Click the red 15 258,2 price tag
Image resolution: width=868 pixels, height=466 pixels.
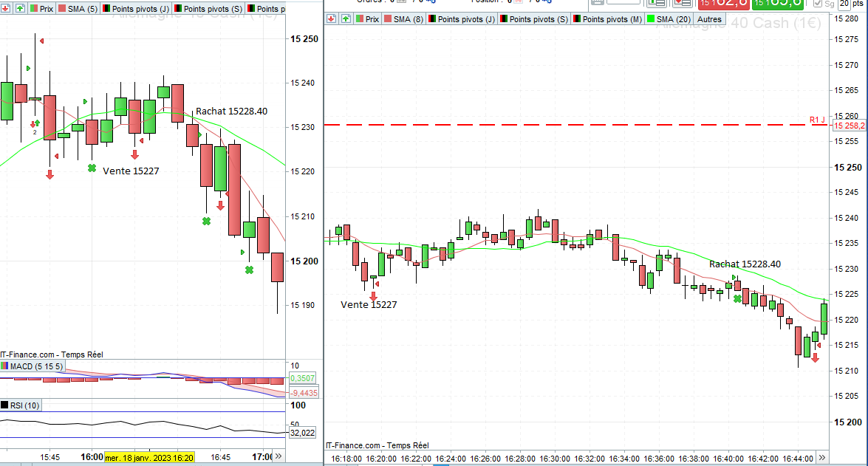pos(850,126)
